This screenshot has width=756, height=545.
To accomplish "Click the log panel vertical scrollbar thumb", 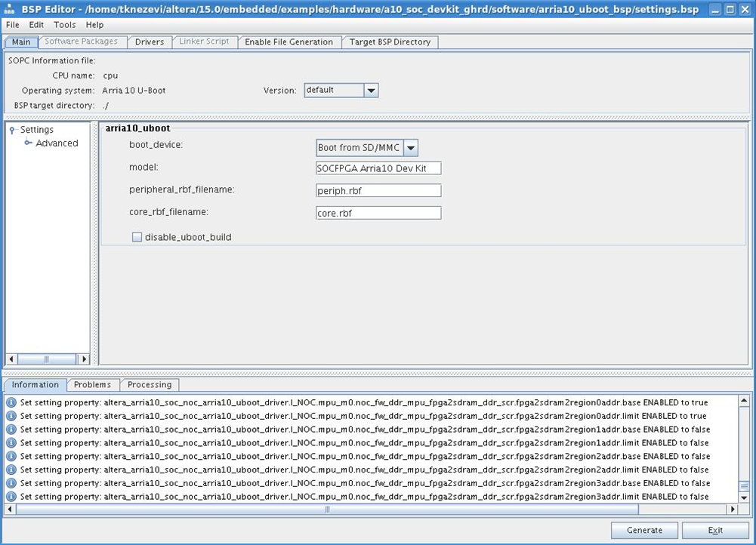I will click(x=744, y=486).
